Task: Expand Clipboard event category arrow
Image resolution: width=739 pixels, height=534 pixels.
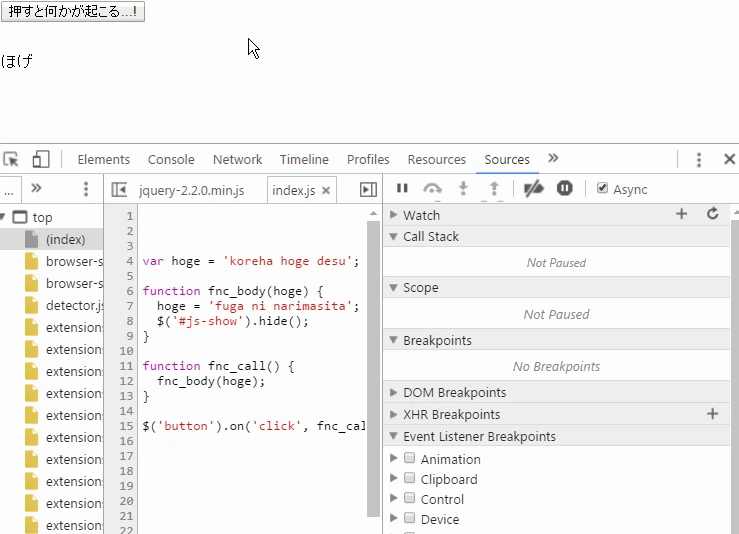Action: coord(394,478)
